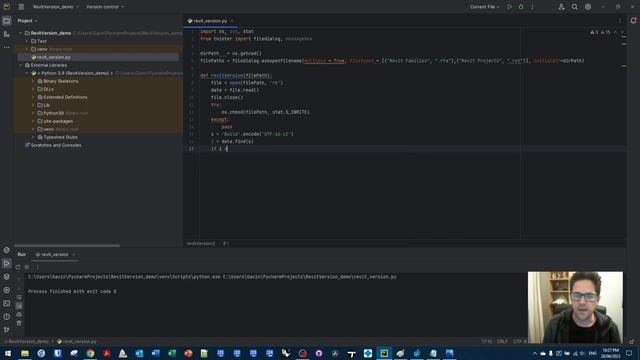640x360 pixels.
Task: Expand Binary Skeletons node
Action: [33, 81]
